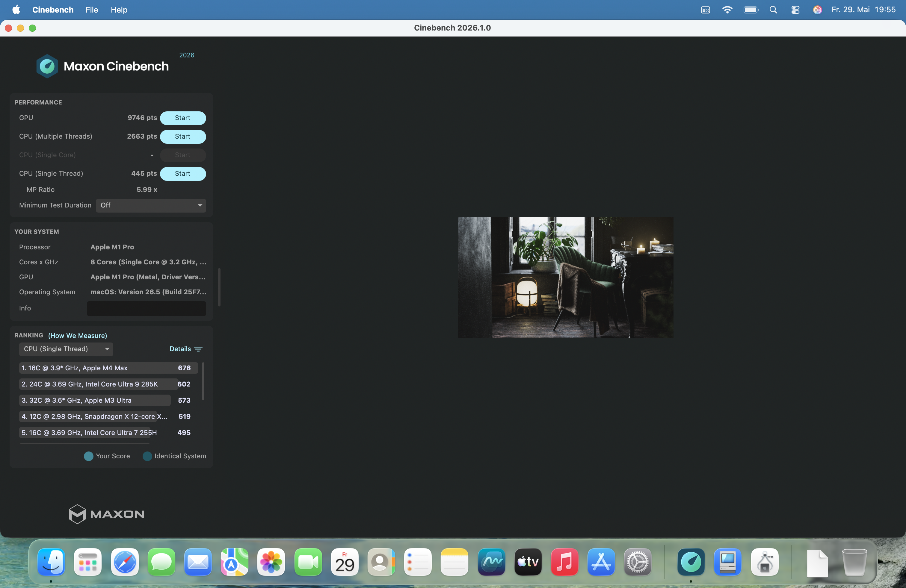Image resolution: width=906 pixels, height=588 pixels.
Task: Start the GPU benchmark
Action: [183, 118]
